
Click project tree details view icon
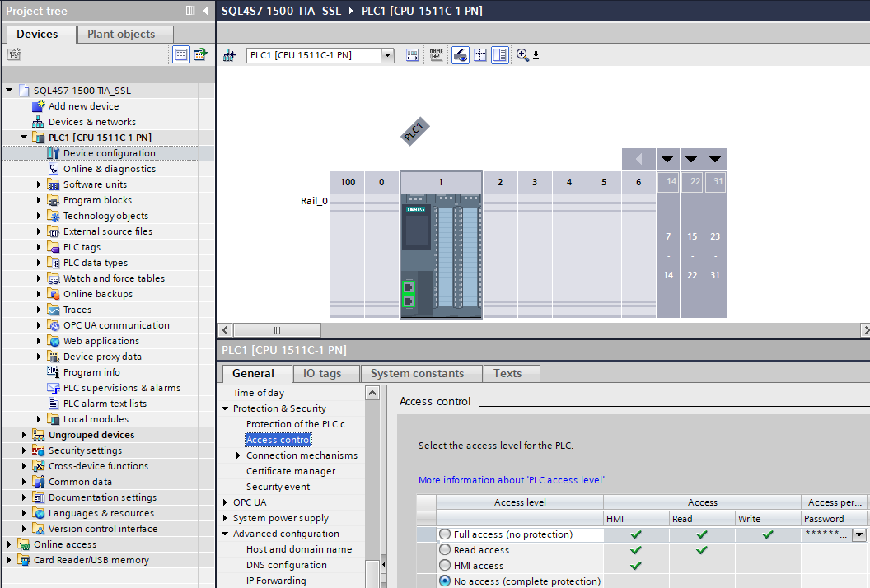(181, 54)
